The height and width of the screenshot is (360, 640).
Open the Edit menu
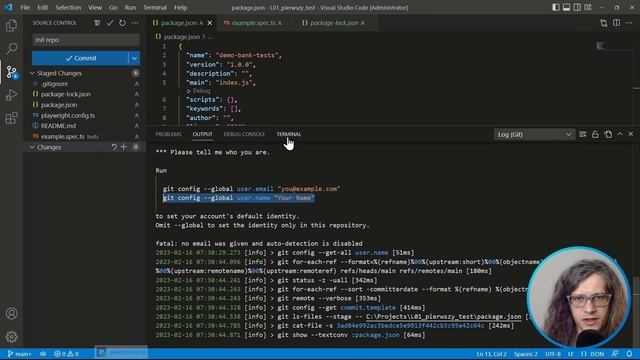click(x=42, y=7)
